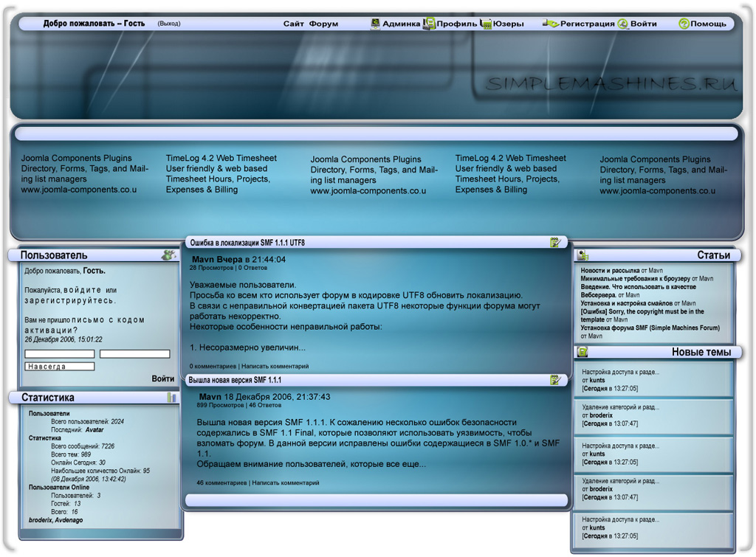Click the 46 комментариев link
This screenshot has width=756, height=557.
pyautogui.click(x=221, y=482)
